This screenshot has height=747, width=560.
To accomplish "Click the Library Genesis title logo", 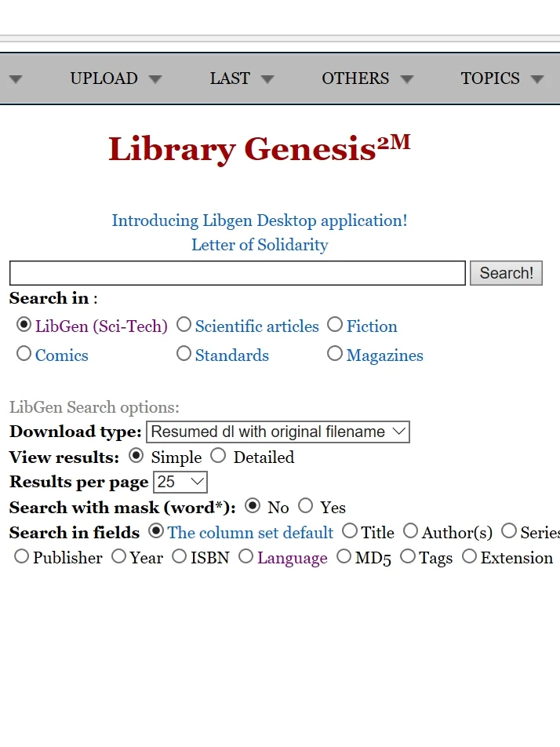I will click(x=260, y=148).
